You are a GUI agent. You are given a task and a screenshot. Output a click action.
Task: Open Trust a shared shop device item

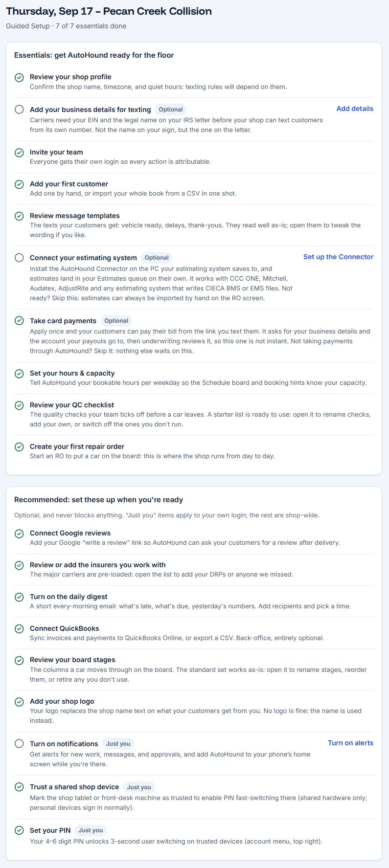(x=194, y=797)
